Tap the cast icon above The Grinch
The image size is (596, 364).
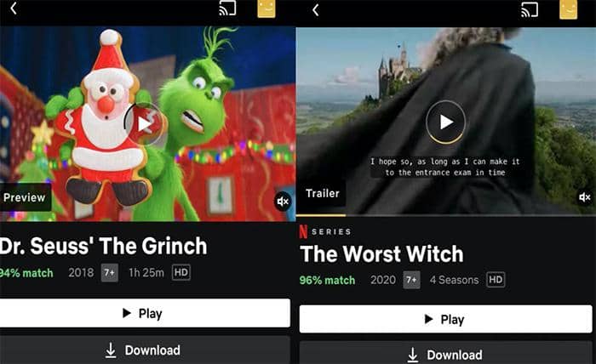(x=227, y=9)
